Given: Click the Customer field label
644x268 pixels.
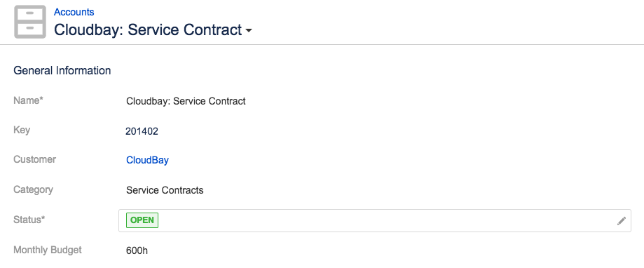Looking at the screenshot, I should point(35,159).
